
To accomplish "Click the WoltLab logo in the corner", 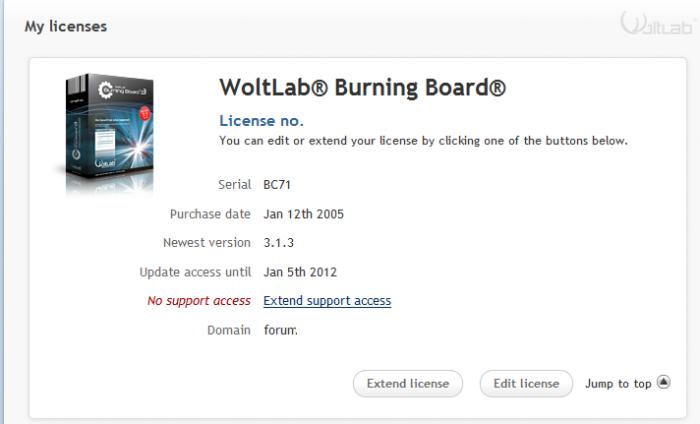I will pyautogui.click(x=658, y=24).
